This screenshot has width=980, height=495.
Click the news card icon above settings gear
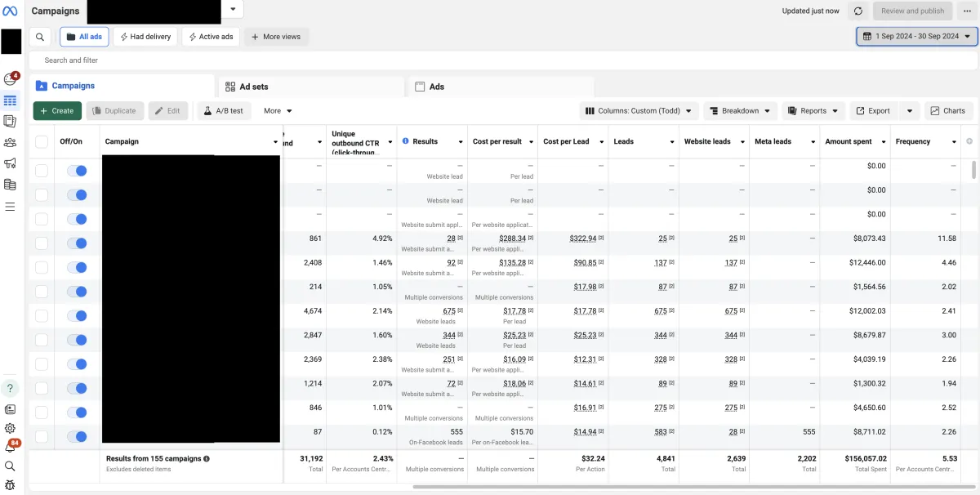11,409
